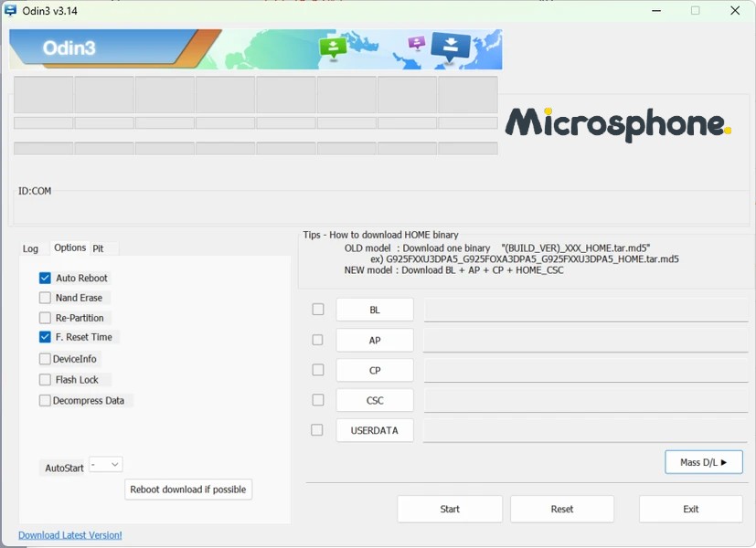Click the blue download icon in banner
Viewport: 756px width, 548px height.
point(451,46)
